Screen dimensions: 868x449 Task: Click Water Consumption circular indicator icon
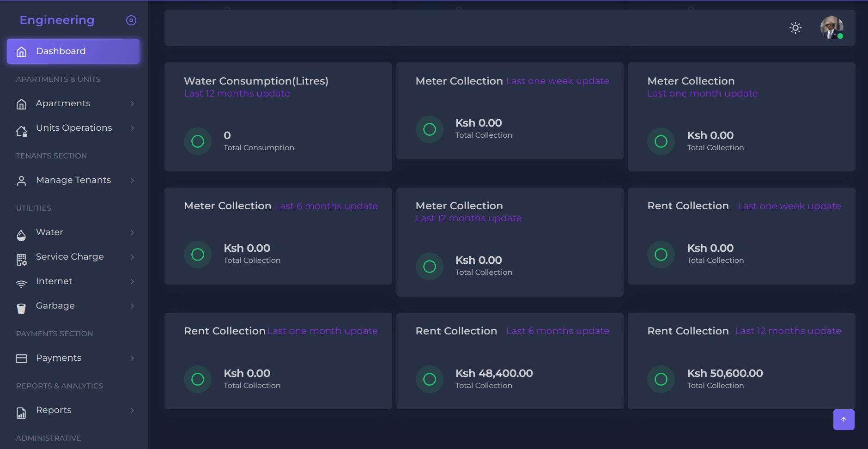[x=198, y=141]
